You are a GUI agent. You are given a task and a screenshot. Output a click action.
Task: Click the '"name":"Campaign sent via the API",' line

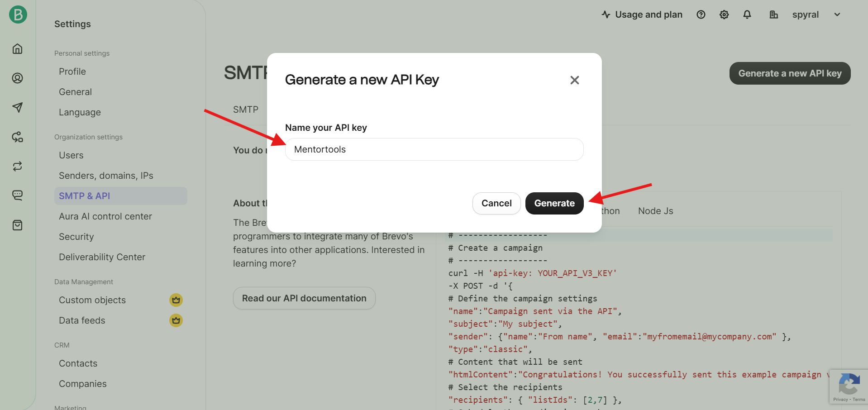coord(535,311)
